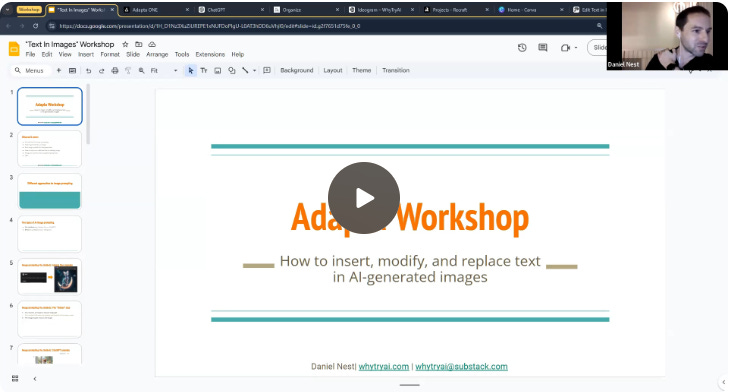
Task: Add a new slide with plus icon
Action: pos(59,70)
